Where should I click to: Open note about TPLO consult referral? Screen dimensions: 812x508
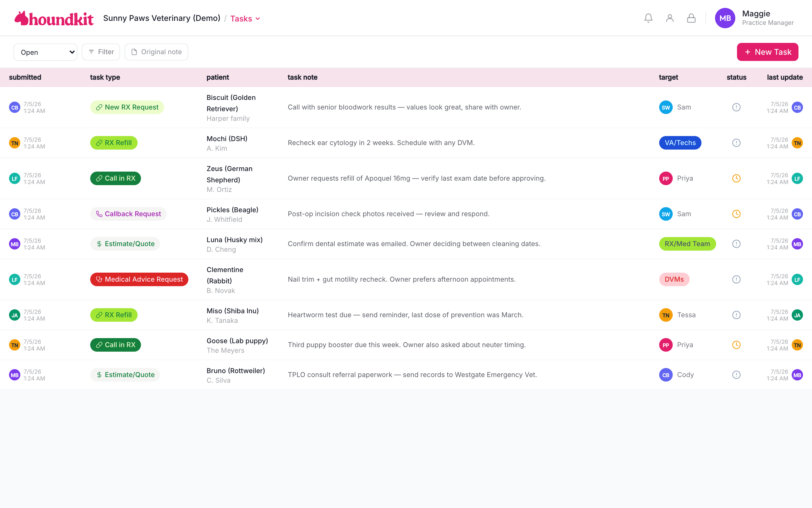coord(412,375)
